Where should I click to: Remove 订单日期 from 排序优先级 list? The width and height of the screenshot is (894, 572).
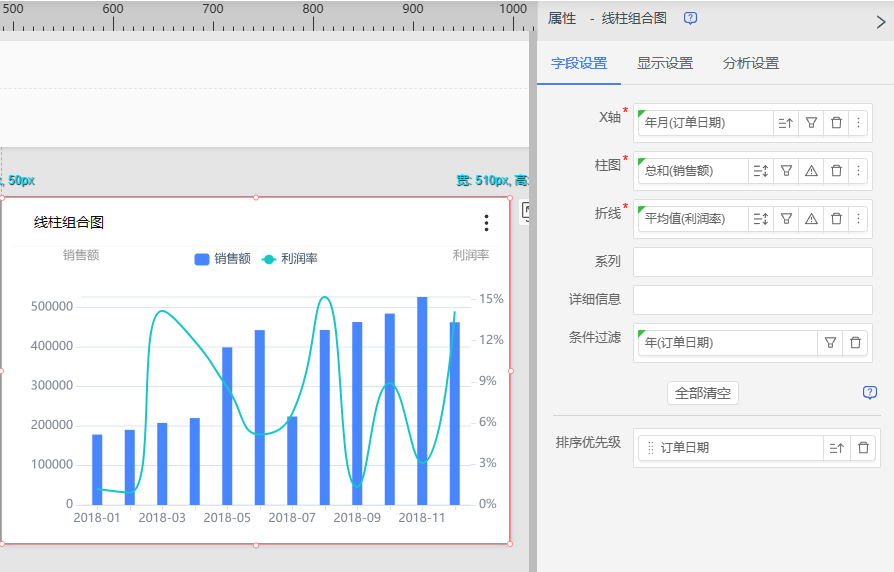pos(863,448)
